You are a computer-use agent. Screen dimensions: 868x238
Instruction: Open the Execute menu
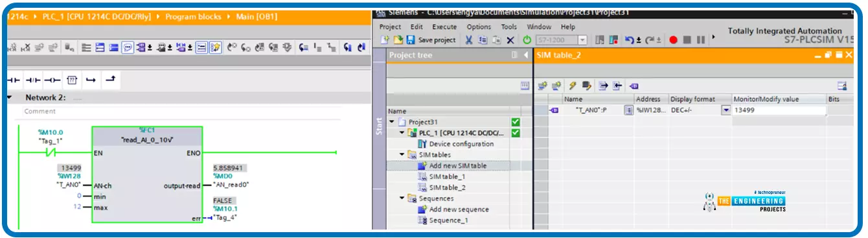pos(444,27)
